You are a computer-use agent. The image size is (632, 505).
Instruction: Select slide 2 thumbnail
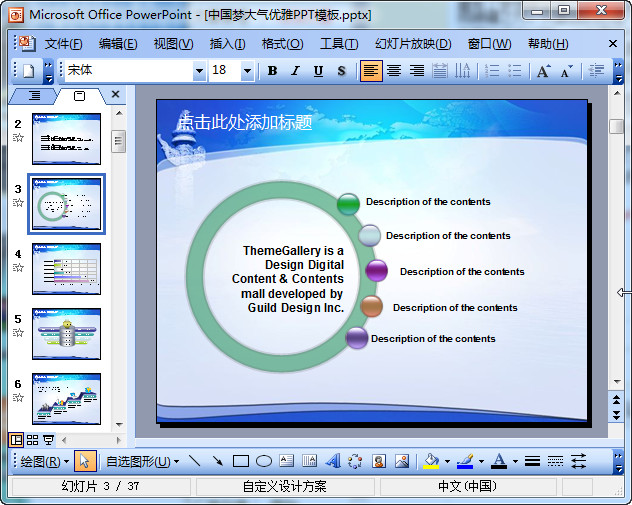tap(67, 139)
